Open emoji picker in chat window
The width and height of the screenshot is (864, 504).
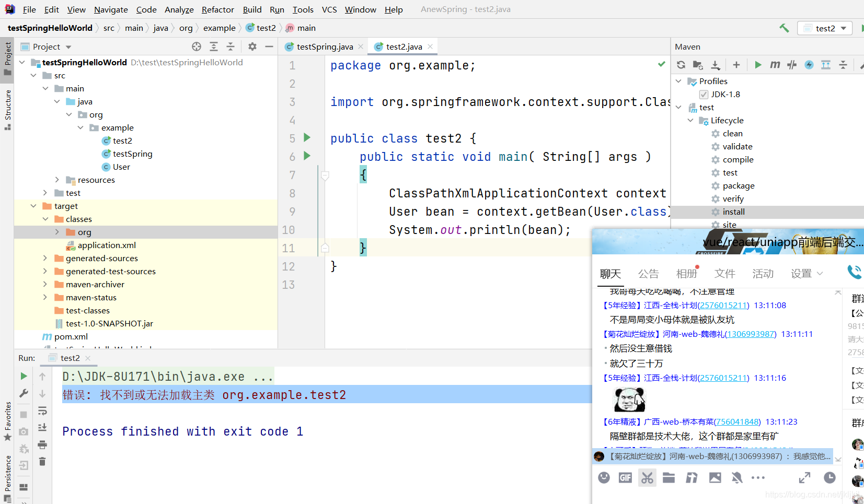[x=604, y=477]
